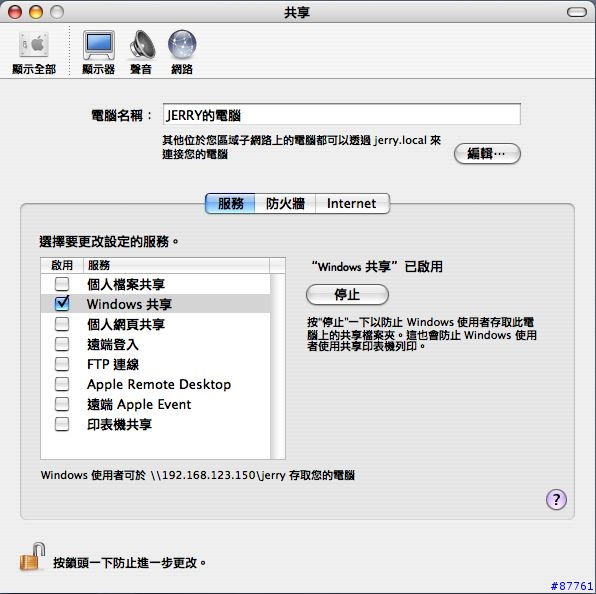Switch to the Internet tab

click(352, 203)
